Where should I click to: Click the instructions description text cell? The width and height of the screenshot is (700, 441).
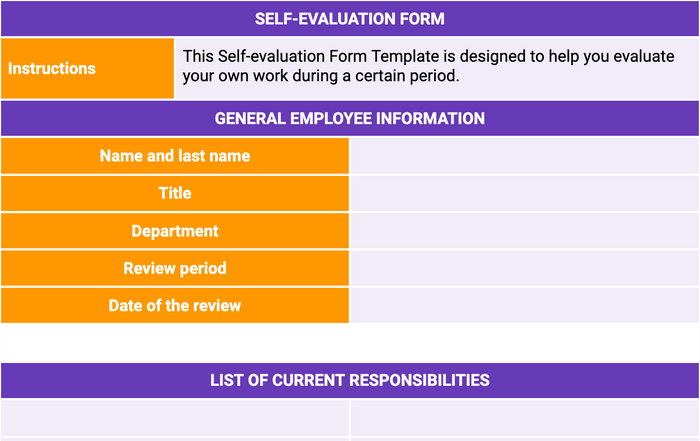(437, 68)
